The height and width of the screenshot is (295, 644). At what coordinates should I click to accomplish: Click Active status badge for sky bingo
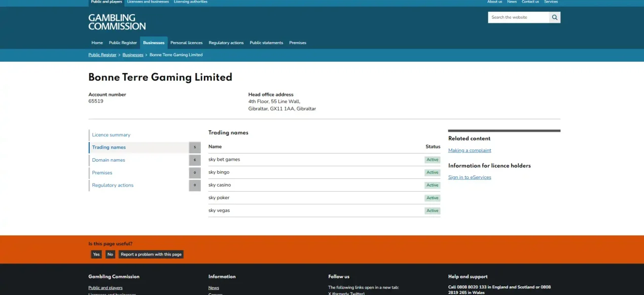click(x=433, y=172)
